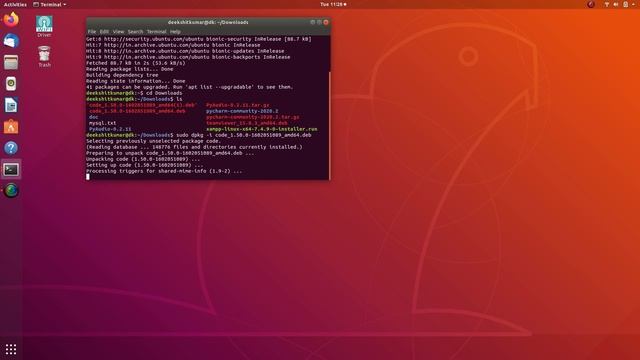
Task: Open the network status icon in top bar
Action: 607,4
